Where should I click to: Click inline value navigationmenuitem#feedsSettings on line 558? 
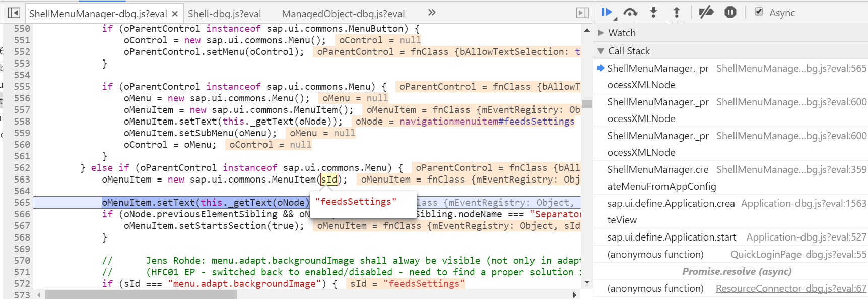tap(487, 121)
